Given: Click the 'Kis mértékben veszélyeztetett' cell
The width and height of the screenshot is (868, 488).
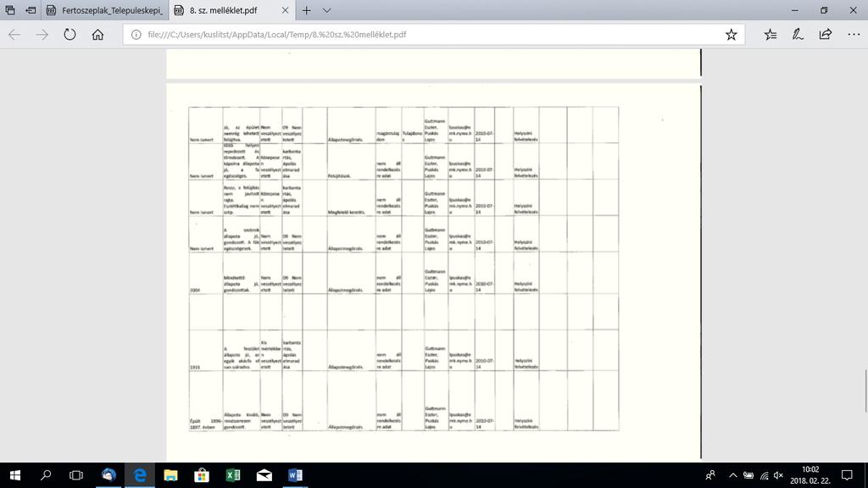Looking at the screenshot, I should point(270,350).
